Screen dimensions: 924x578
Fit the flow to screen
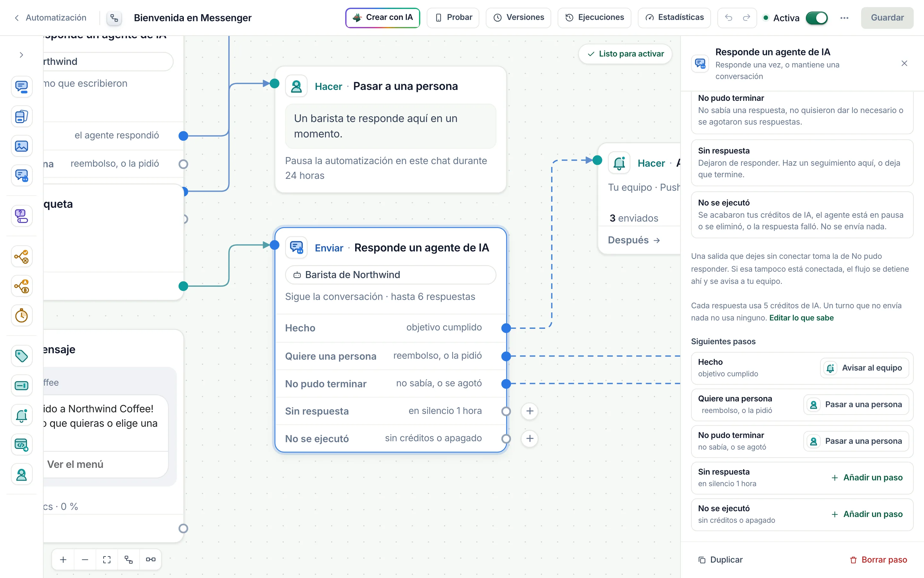(x=107, y=559)
